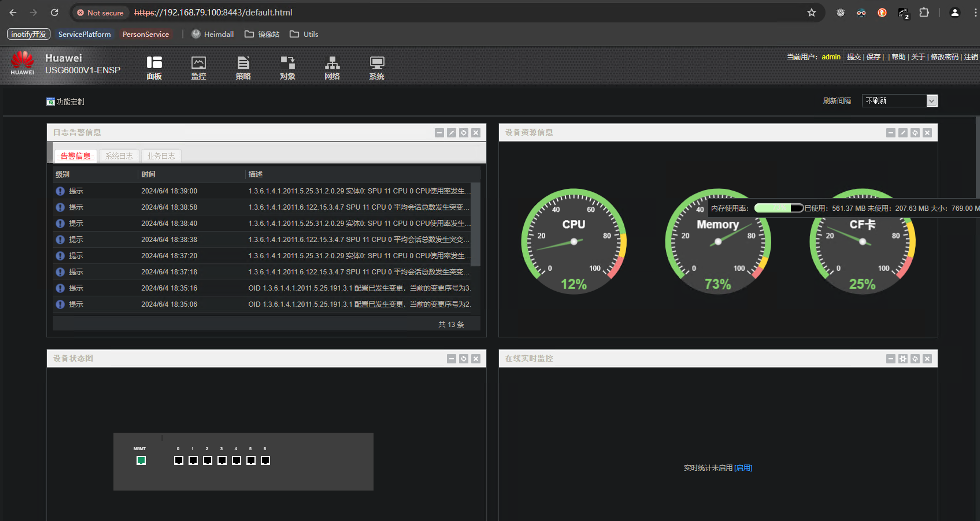
Task: Open the 镜像站 bookmarks folder
Action: tap(262, 34)
